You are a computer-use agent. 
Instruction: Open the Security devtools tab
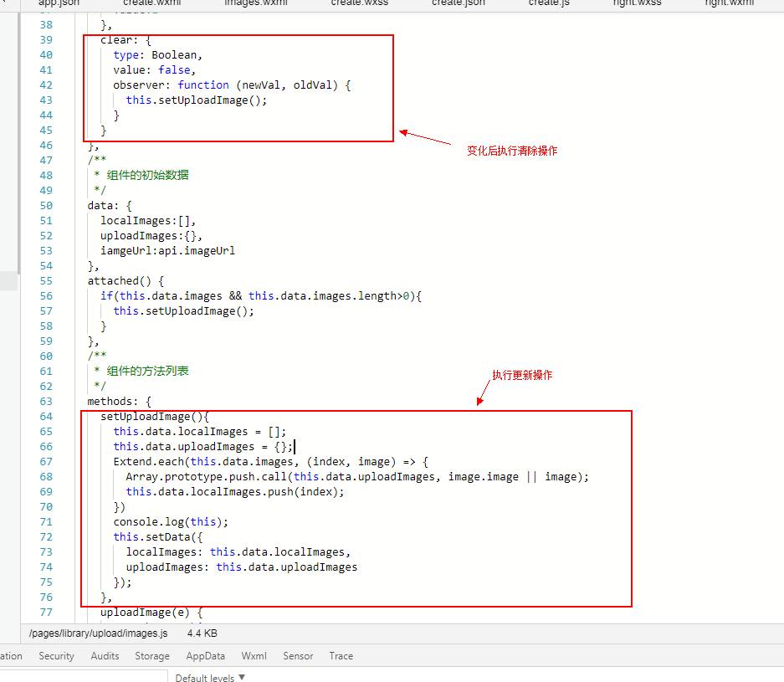click(x=56, y=656)
